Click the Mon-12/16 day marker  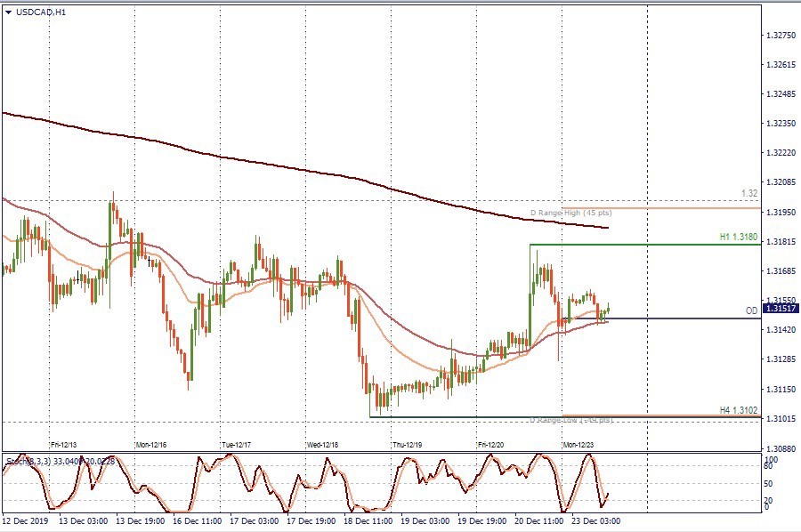150,442
